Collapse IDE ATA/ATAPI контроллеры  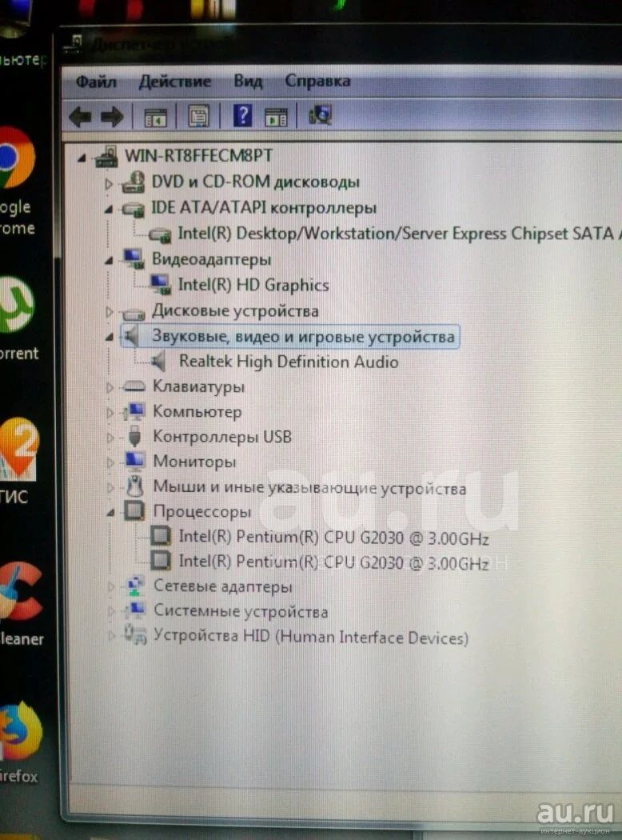(x=110, y=210)
